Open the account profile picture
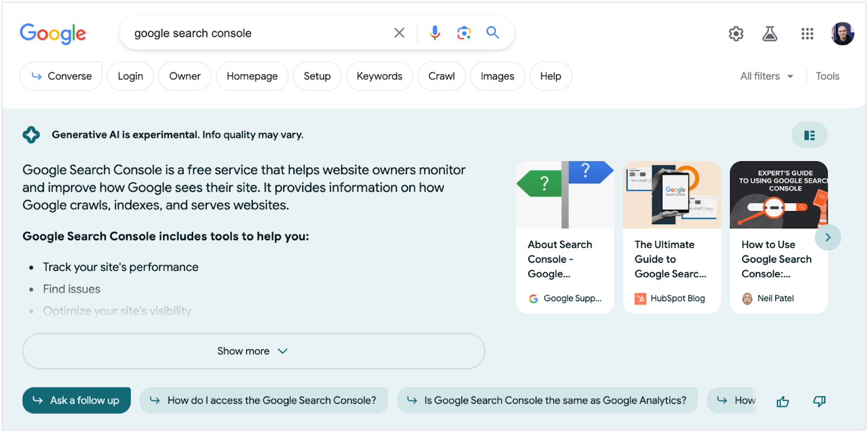 [x=843, y=34]
